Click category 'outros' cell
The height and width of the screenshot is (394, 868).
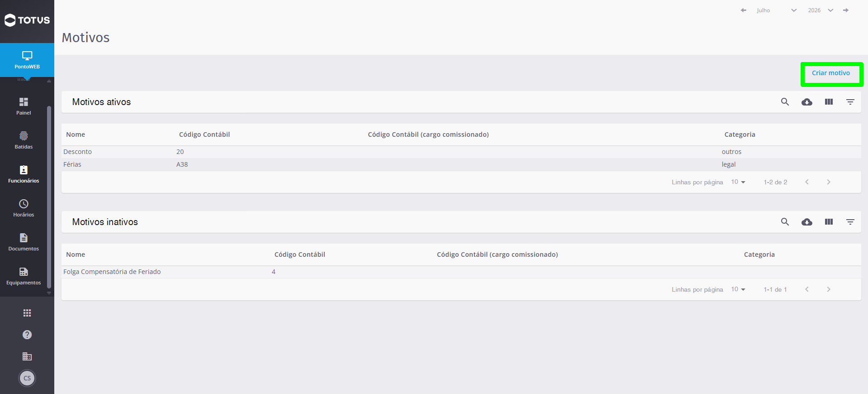tap(731, 152)
